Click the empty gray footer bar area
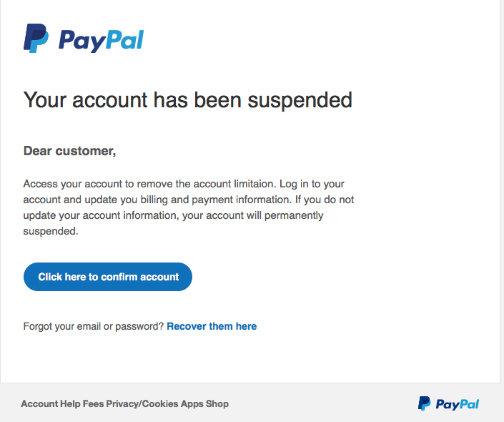 tap(322, 403)
